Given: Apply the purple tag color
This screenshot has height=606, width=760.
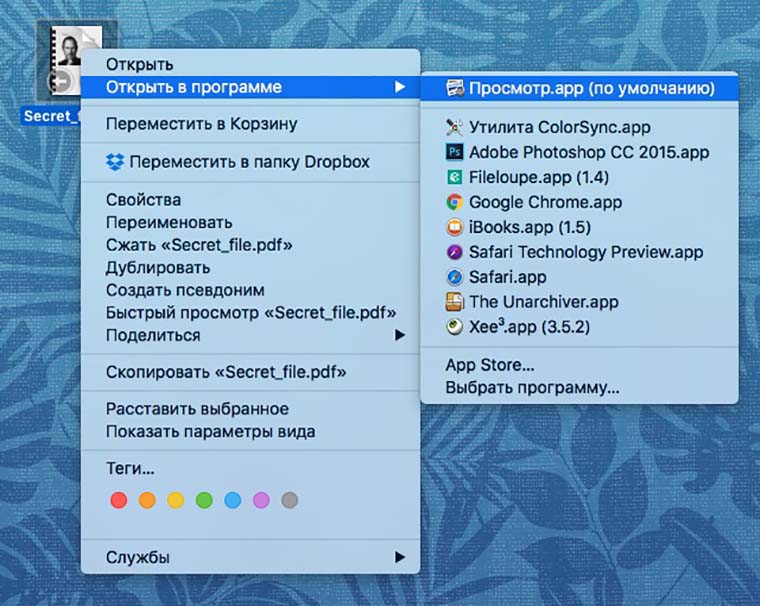Looking at the screenshot, I should [261, 500].
